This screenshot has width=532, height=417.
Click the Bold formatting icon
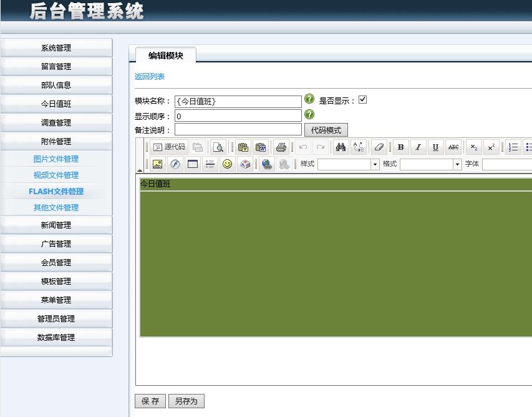pos(400,147)
